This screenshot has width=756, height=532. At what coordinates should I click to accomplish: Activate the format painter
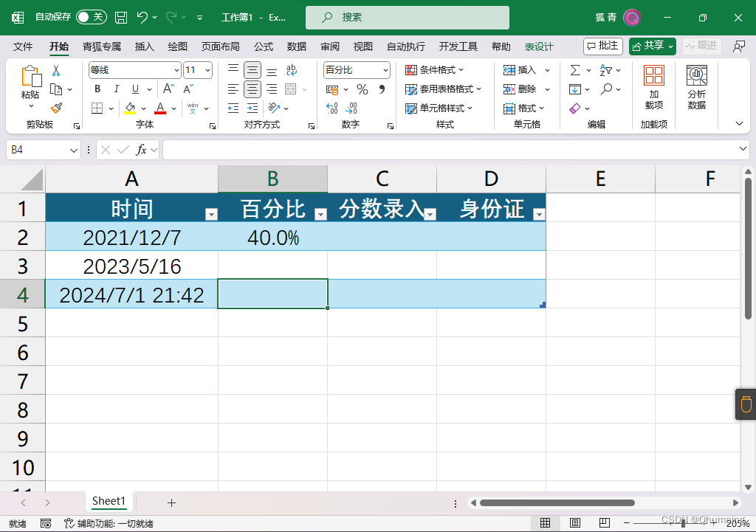pos(57,108)
